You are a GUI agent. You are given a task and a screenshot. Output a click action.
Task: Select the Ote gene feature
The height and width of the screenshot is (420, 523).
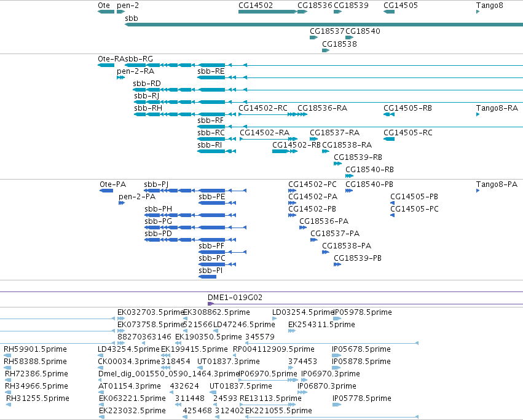106,12
